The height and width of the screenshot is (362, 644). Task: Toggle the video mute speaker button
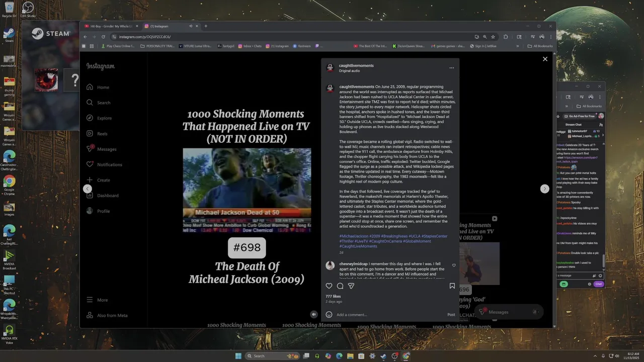tap(313, 314)
